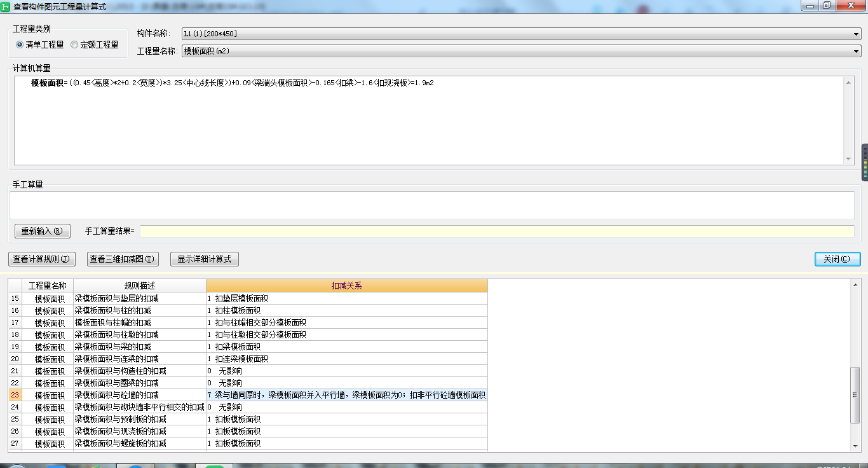The image size is (868, 468).
Task: Select row 24 梁模板面积与砌块墙非平行相交的扣减
Action: 248,407
